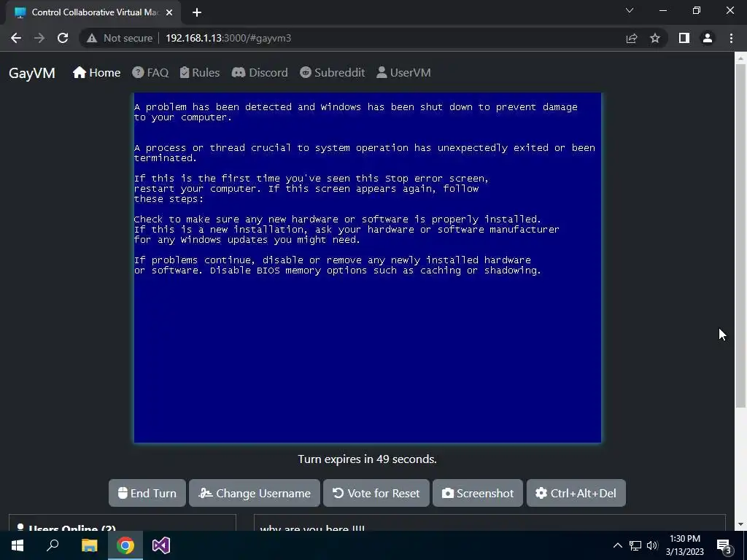
Task: Show hidden system tray icons
Action: 617,545
